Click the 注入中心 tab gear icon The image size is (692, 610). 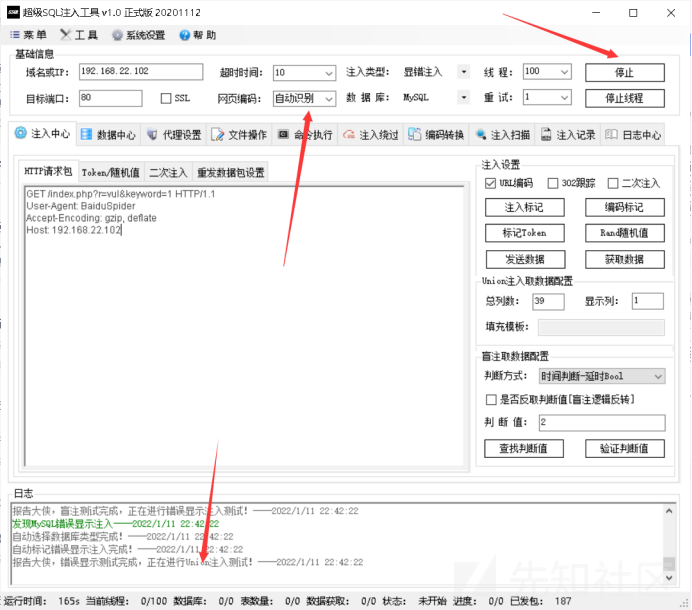[x=21, y=132]
